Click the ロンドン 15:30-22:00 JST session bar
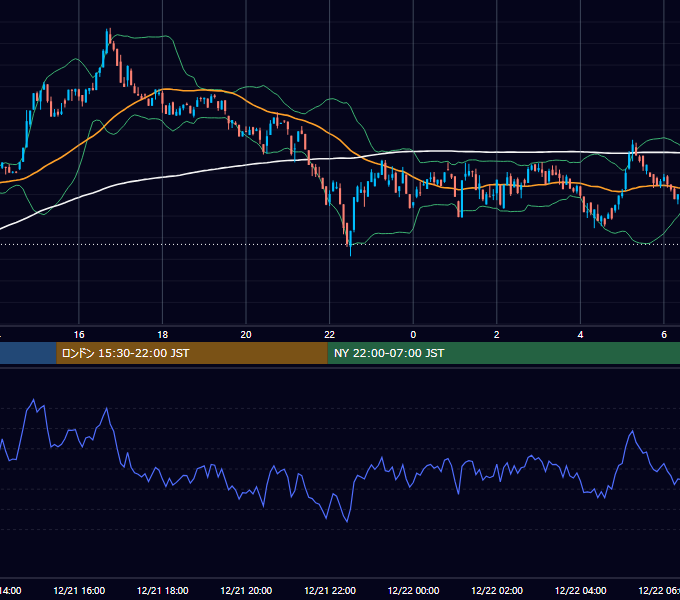680x600 pixels. click(x=192, y=353)
